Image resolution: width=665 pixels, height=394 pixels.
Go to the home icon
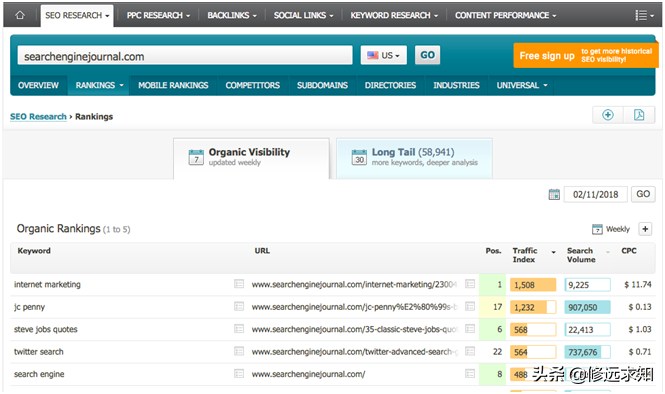tap(20, 15)
